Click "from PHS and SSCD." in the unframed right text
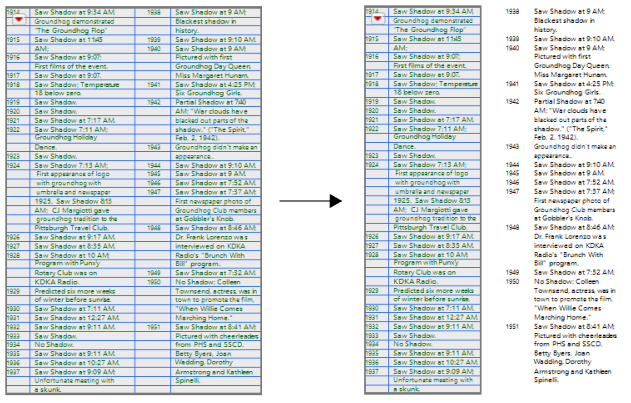The image size is (631, 403). (x=568, y=344)
